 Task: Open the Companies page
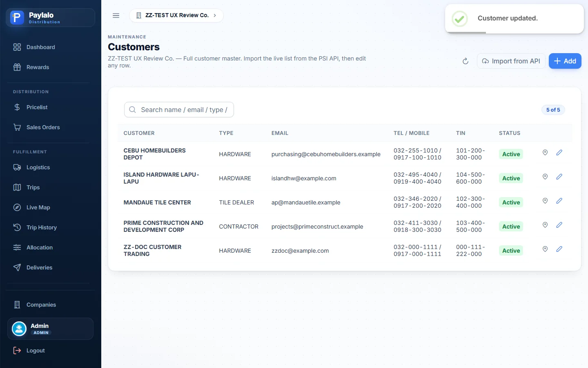click(51, 305)
